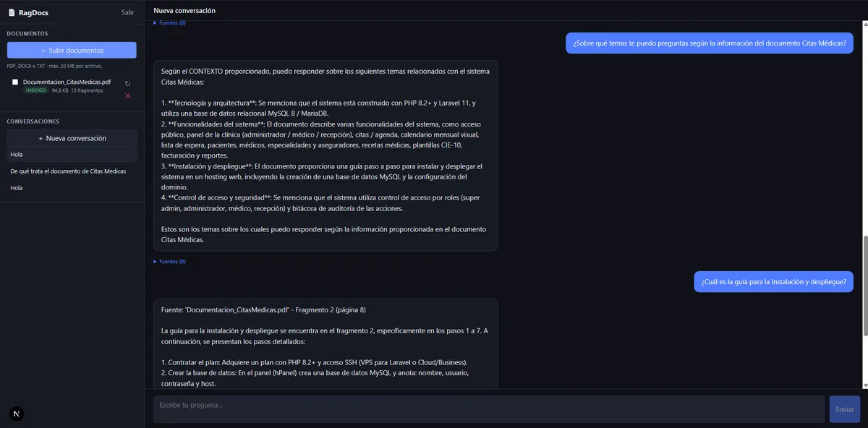
Task: Click the user message about 'Instalación y despliegue'
Action: pyautogui.click(x=774, y=281)
